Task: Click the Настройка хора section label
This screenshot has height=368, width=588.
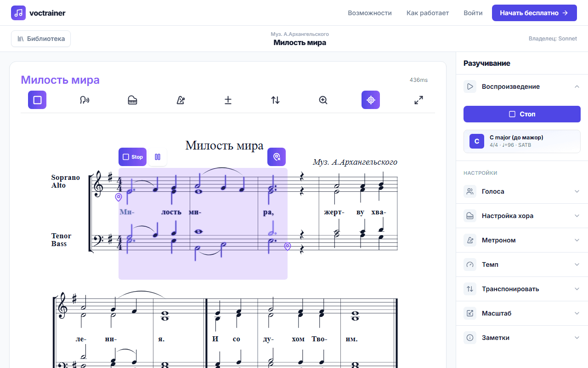Action: pos(508,216)
